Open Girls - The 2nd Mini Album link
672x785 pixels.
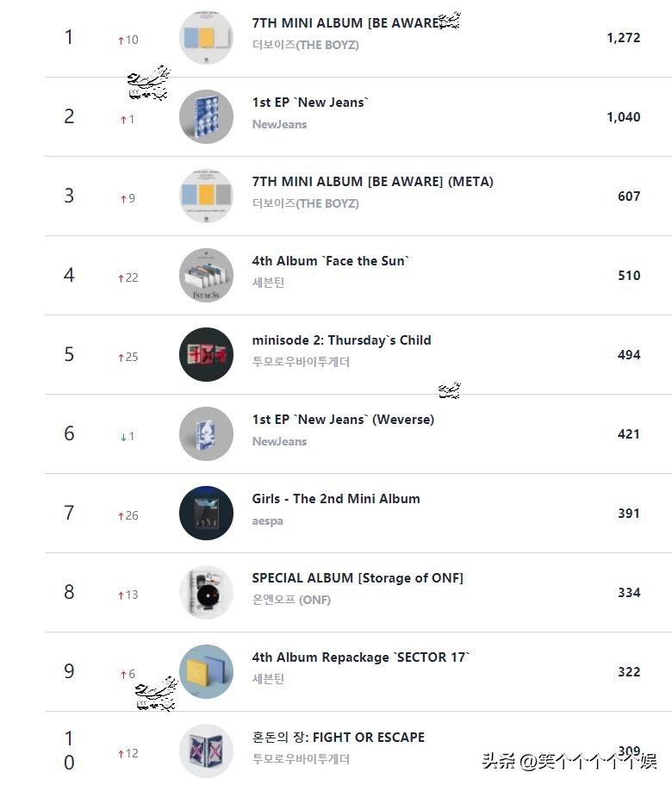click(336, 499)
